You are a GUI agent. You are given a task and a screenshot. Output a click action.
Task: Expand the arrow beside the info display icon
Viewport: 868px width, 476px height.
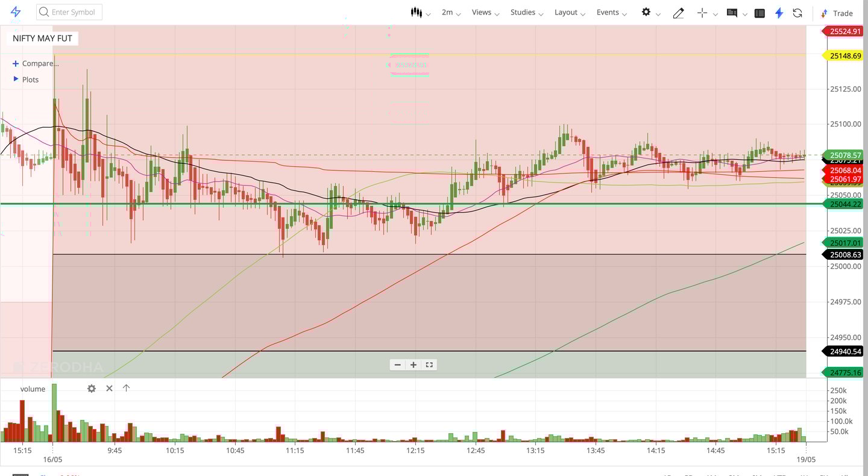coord(745,14)
